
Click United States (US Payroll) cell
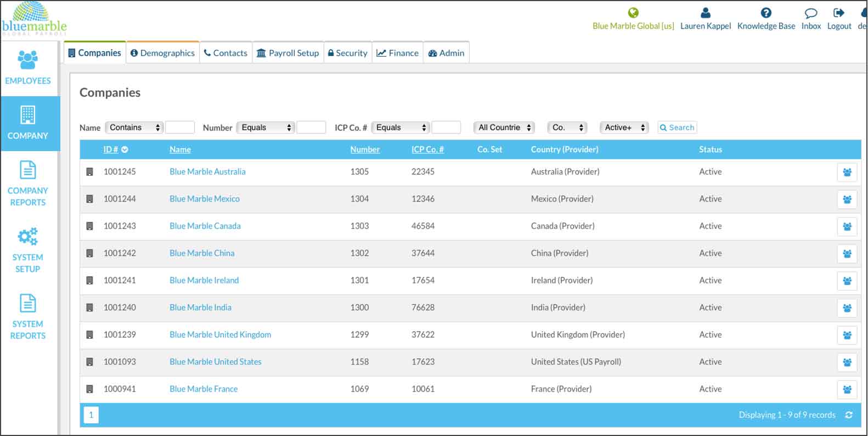click(x=576, y=362)
